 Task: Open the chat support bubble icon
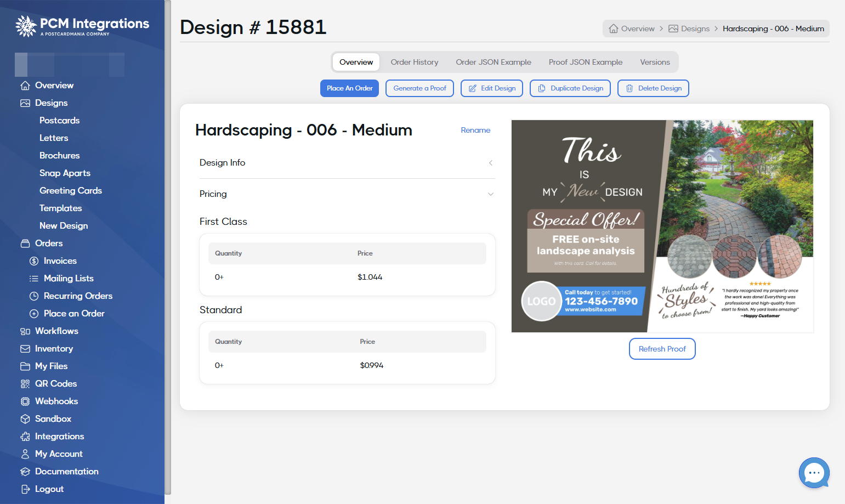814,473
